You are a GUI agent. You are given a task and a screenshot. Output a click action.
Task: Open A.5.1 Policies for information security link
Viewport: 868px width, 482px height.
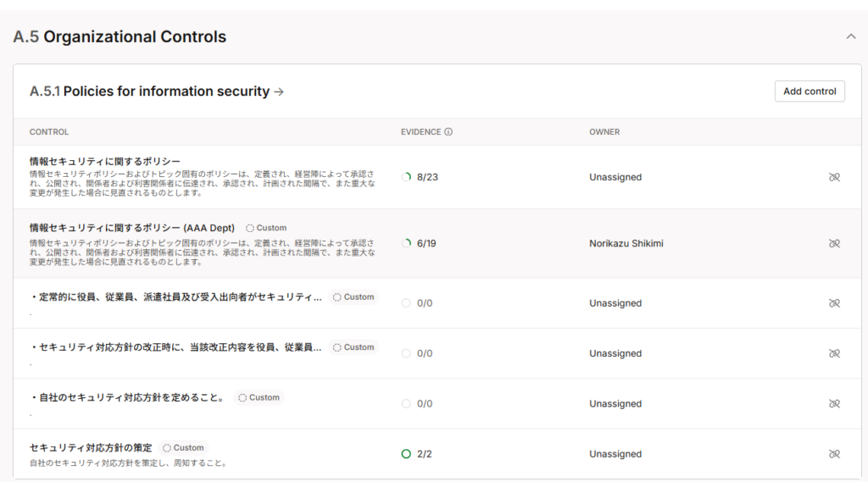(157, 91)
